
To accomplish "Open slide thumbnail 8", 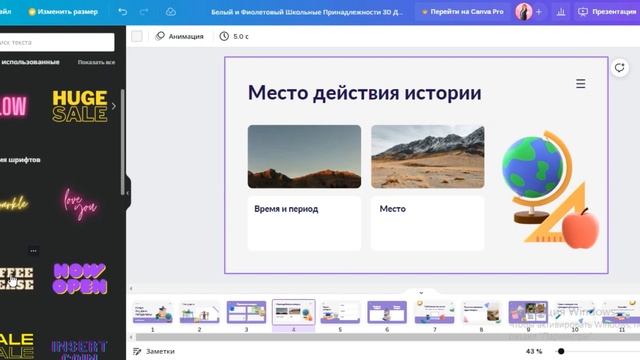I will (481, 312).
